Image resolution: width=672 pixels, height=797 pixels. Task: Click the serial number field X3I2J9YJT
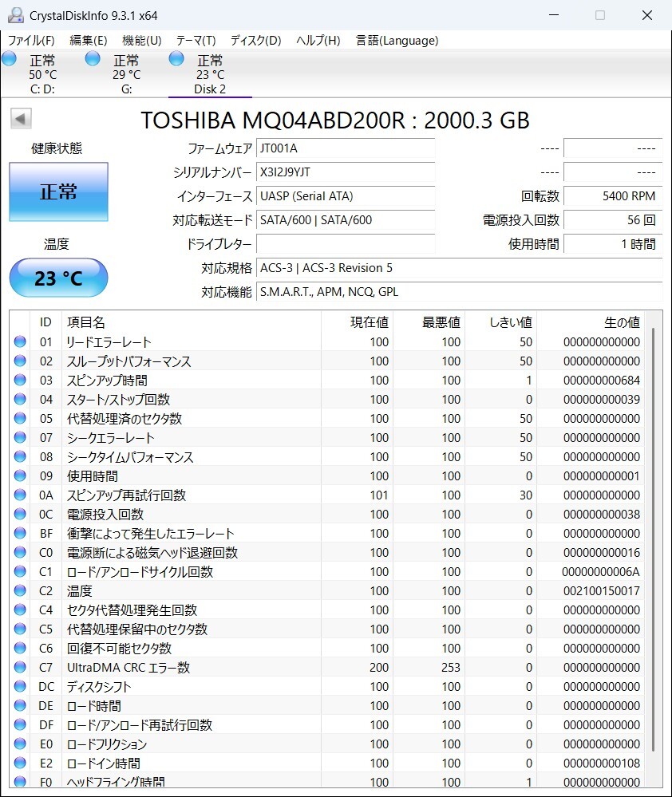(x=346, y=172)
